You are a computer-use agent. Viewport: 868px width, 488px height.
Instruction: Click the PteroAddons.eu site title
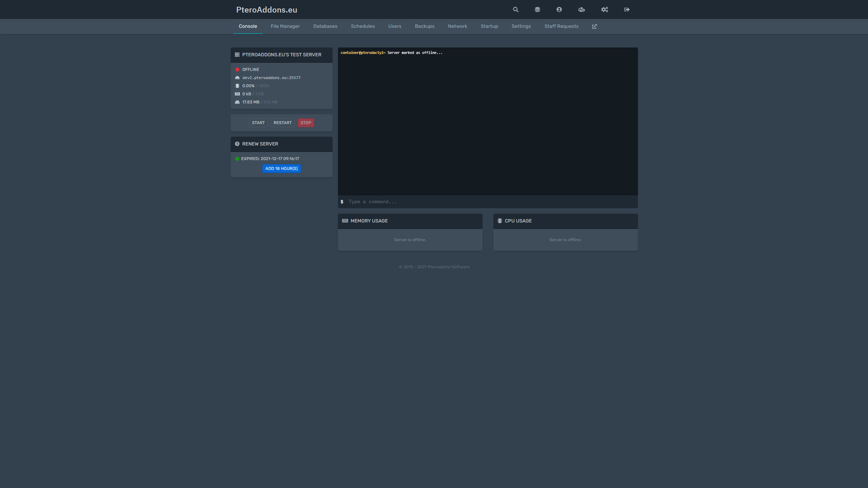[x=266, y=10]
